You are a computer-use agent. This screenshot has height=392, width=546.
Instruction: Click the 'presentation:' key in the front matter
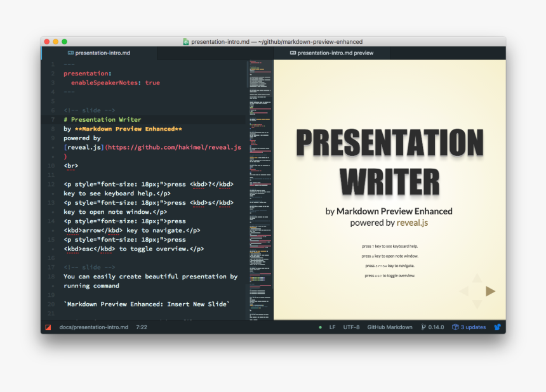pos(88,74)
